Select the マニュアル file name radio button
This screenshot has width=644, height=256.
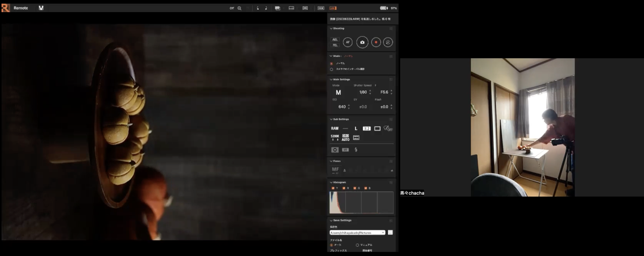click(x=357, y=245)
